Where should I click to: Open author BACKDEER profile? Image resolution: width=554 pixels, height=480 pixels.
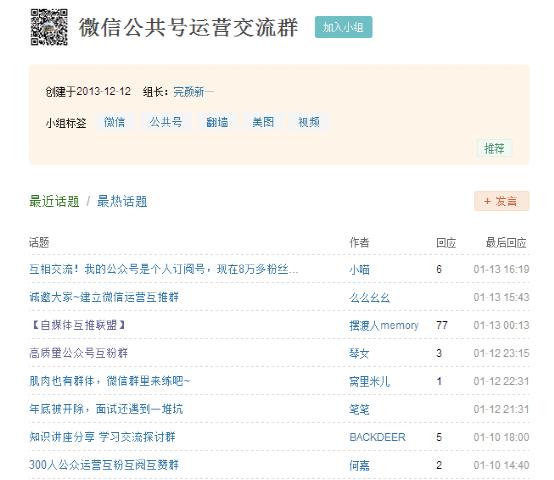(x=377, y=437)
